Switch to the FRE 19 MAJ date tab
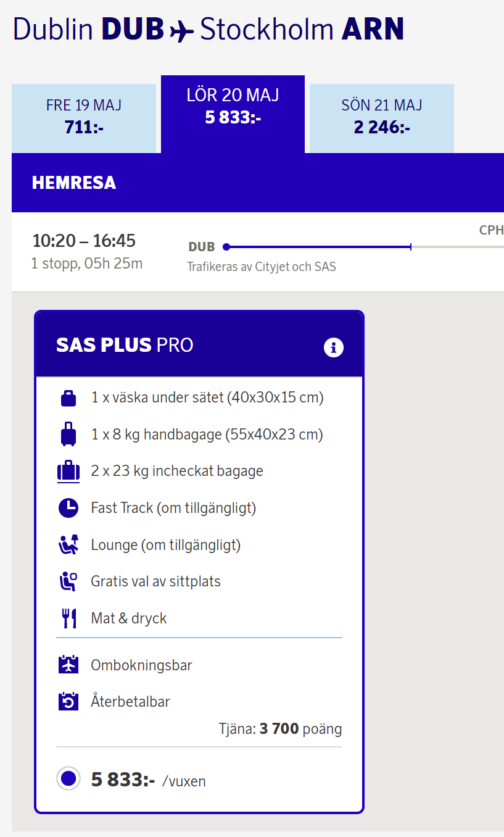Image resolution: width=504 pixels, height=837 pixels. pos(84,117)
